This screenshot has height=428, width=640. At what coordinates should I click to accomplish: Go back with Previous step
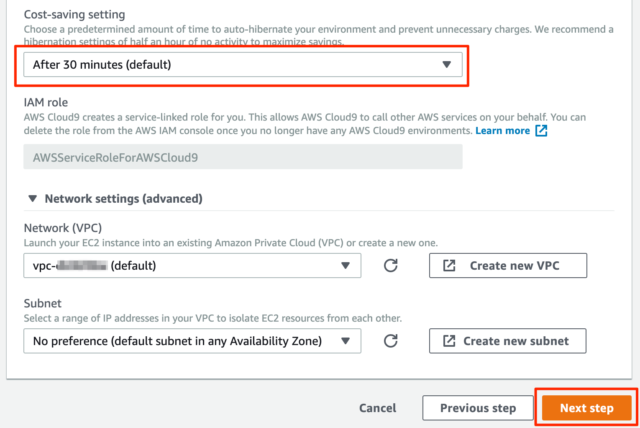pyautogui.click(x=478, y=408)
